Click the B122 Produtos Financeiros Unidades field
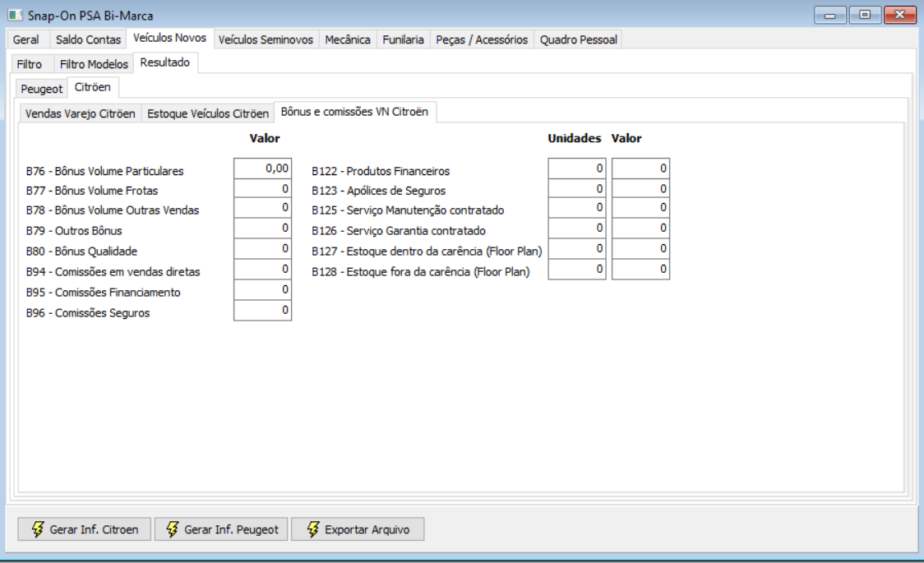Viewport: 924px width, 563px height. (577, 168)
